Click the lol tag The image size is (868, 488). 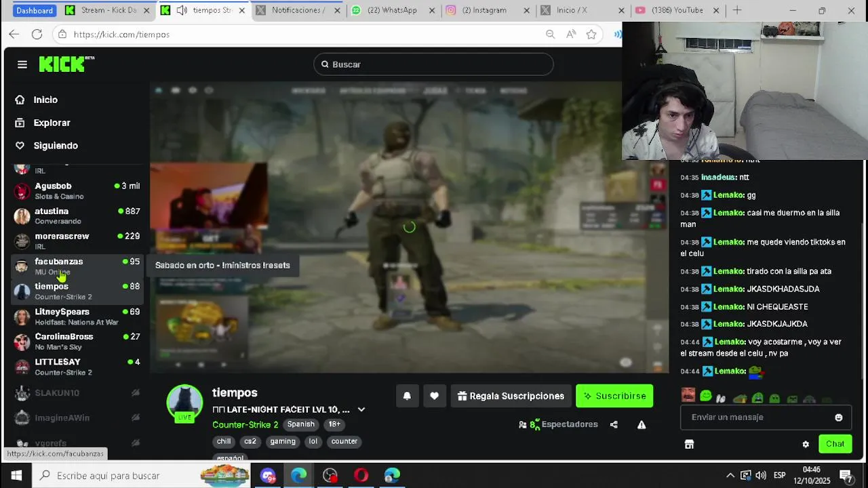[x=313, y=441]
